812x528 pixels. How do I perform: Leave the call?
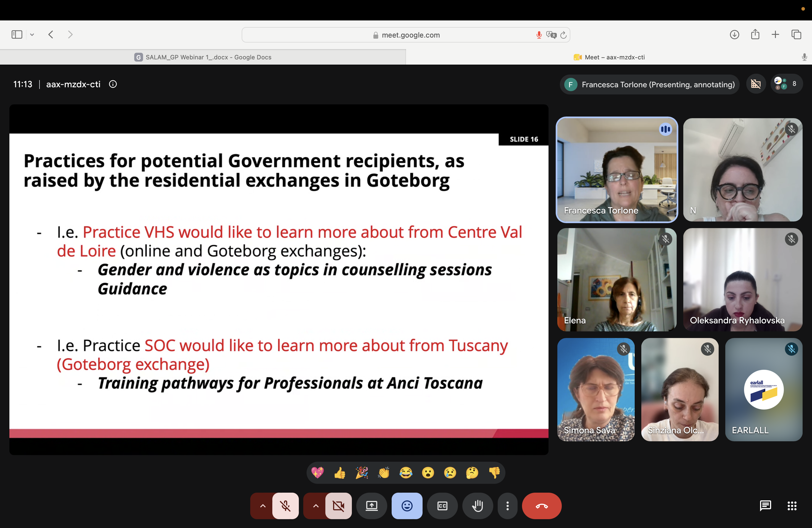click(x=542, y=506)
